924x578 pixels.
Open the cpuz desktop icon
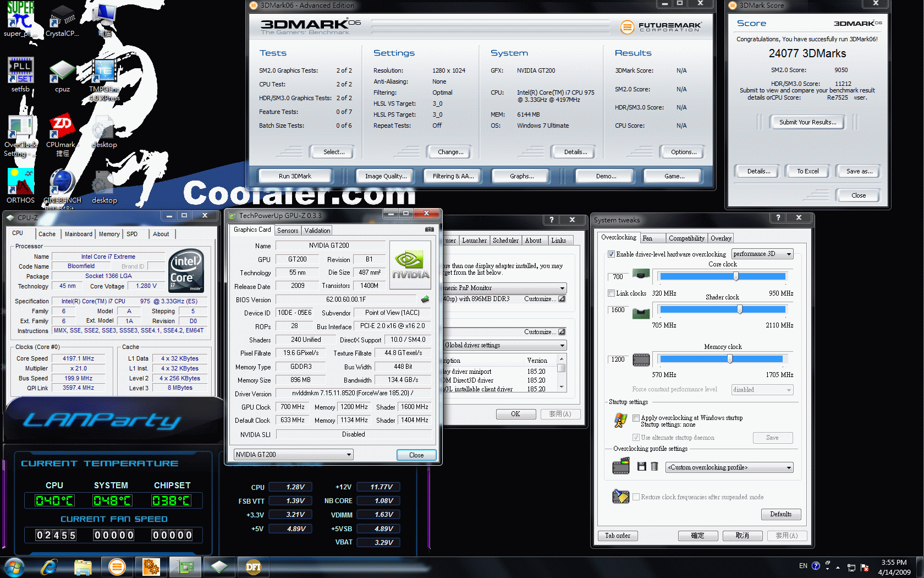tap(62, 75)
